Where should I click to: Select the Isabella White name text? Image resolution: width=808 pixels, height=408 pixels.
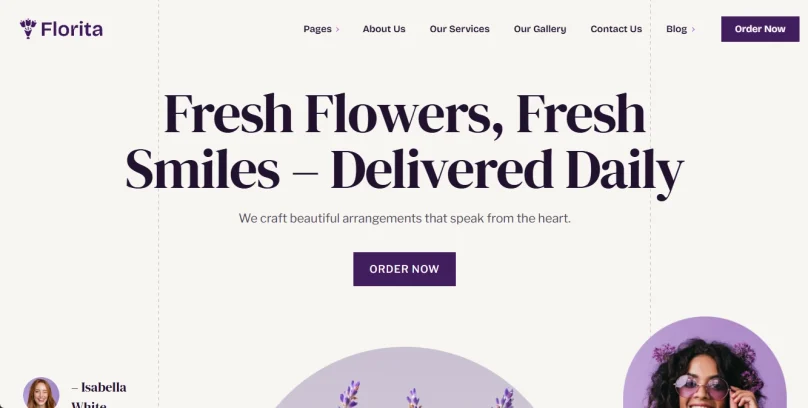tap(99, 394)
